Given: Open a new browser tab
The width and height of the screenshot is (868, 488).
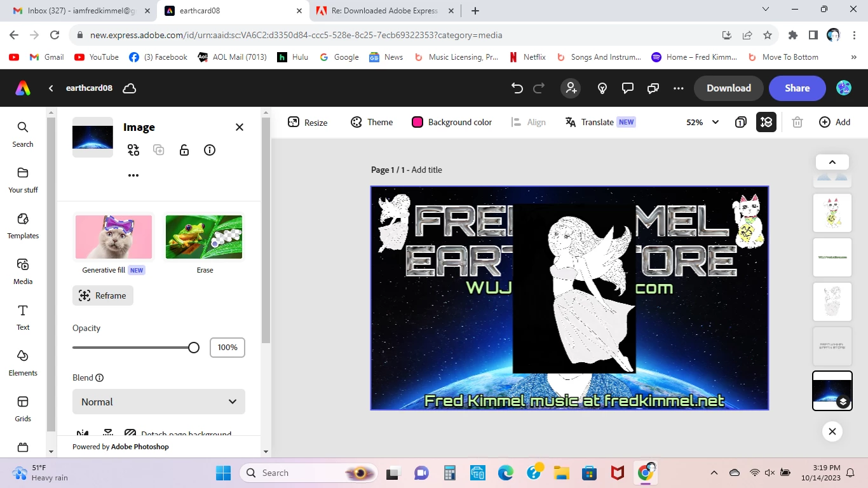Looking at the screenshot, I should tap(475, 11).
